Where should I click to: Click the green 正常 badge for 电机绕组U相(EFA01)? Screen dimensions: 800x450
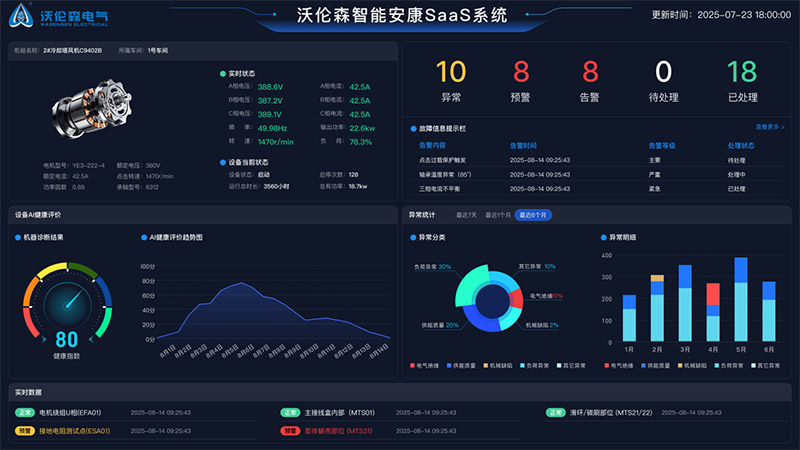click(x=24, y=411)
